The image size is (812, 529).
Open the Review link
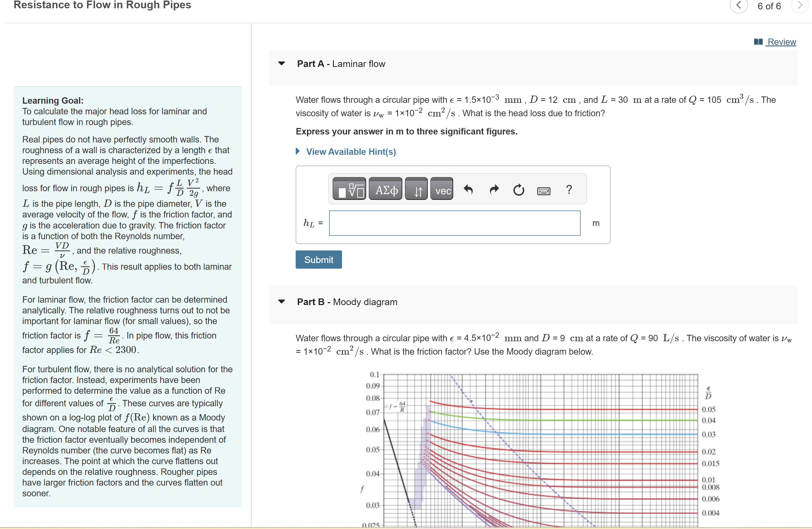(781, 42)
